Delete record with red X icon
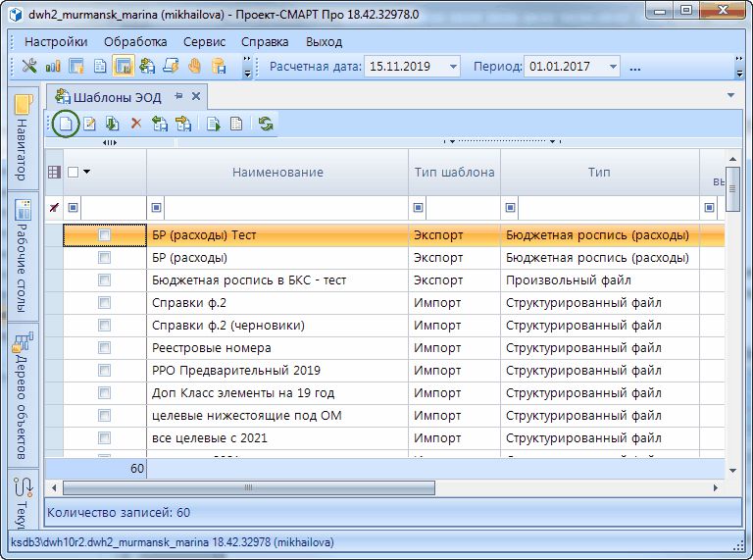The image size is (753, 560). tap(136, 124)
